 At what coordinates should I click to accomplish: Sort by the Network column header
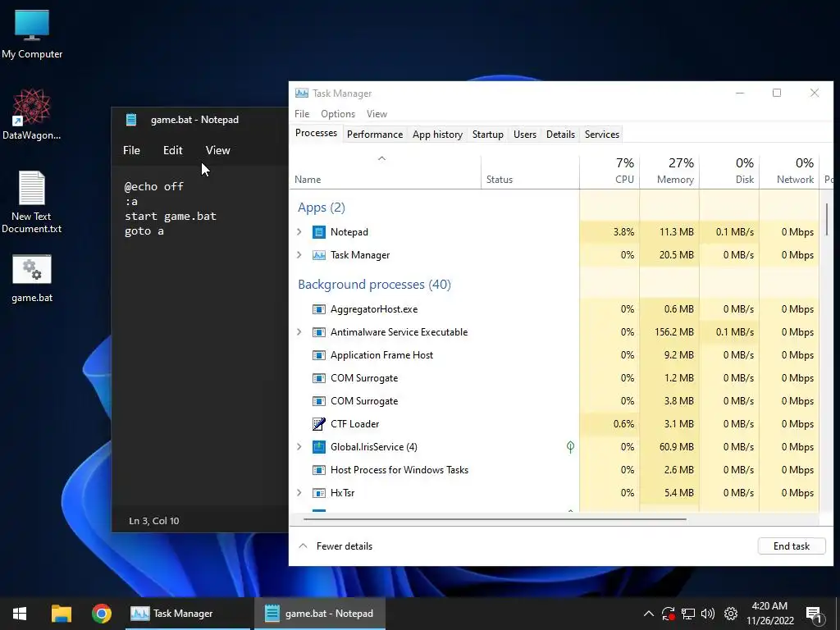point(789,171)
